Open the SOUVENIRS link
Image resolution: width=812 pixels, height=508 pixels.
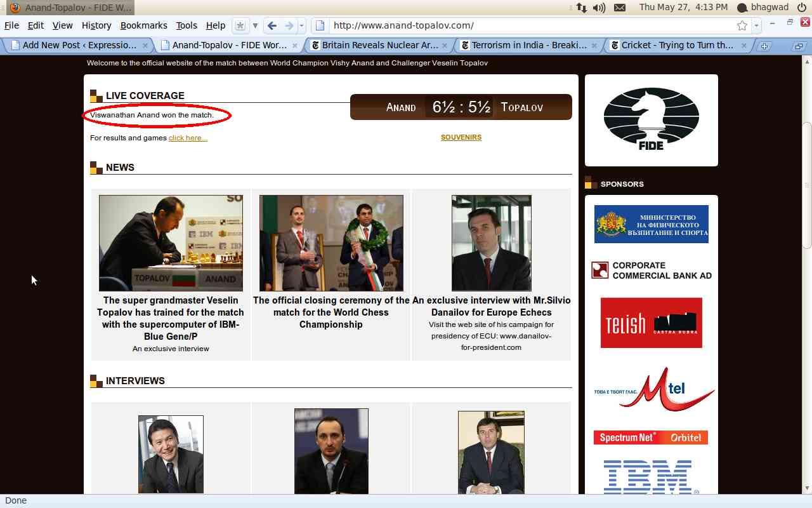[x=461, y=137]
